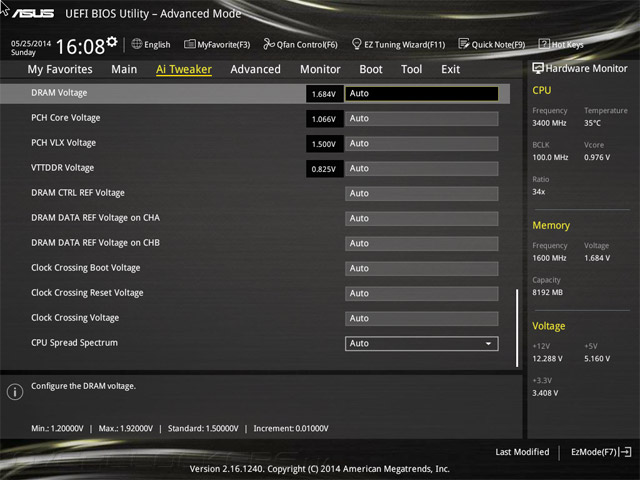Viewport: 640px width, 480px height.
Task: Click Clock Crossing Boot Voltage field
Action: pyautogui.click(x=422, y=269)
